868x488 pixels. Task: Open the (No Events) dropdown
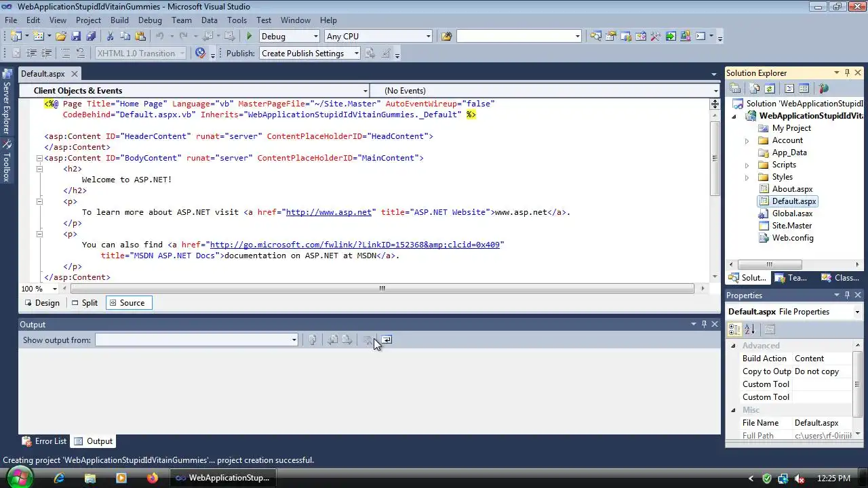coord(715,91)
